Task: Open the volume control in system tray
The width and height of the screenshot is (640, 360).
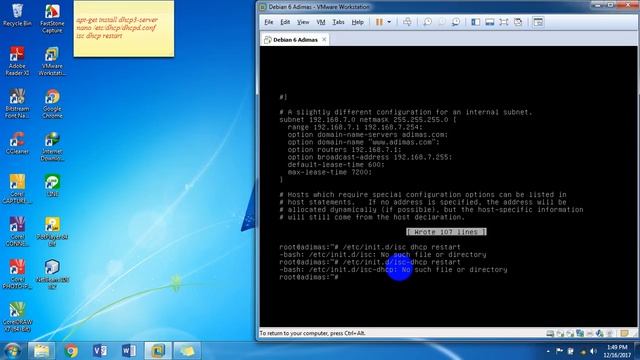Action: [x=594, y=351]
